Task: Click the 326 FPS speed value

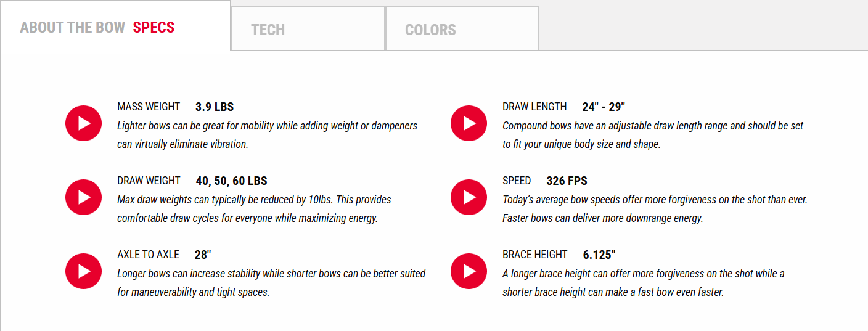Action: 567,181
